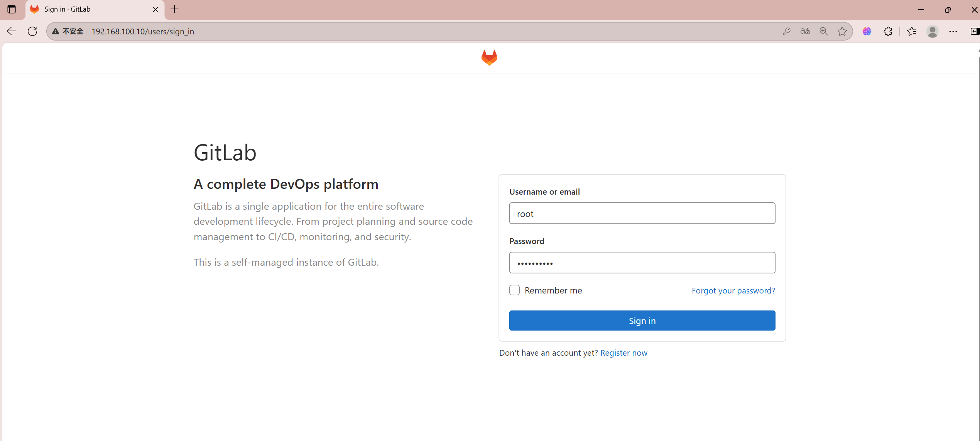The width and height of the screenshot is (980, 441).
Task: Follow the Register now link
Action: pos(623,353)
